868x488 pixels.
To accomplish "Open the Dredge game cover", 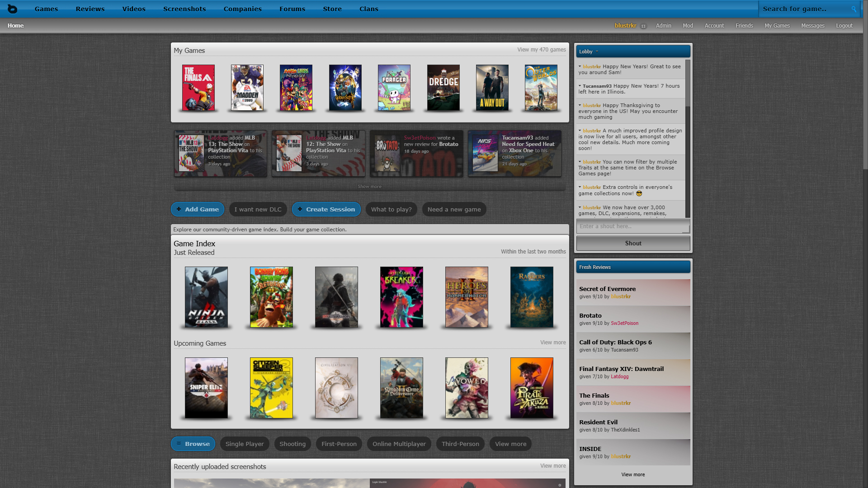I will [443, 88].
